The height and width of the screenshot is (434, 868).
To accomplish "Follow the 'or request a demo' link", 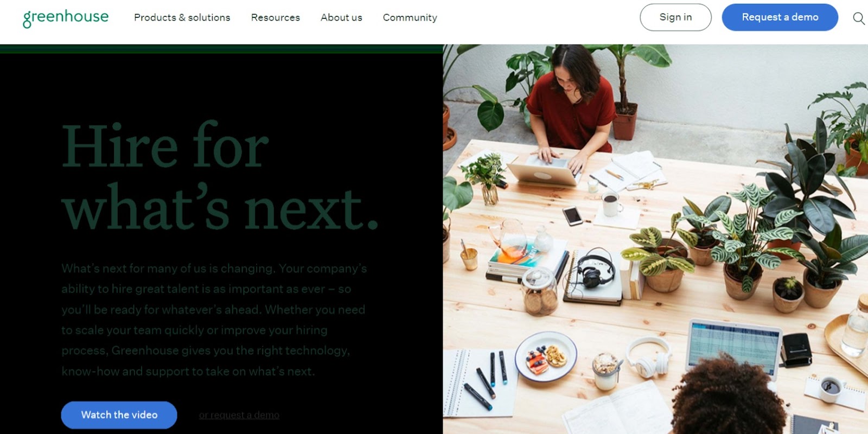I will click(x=239, y=415).
